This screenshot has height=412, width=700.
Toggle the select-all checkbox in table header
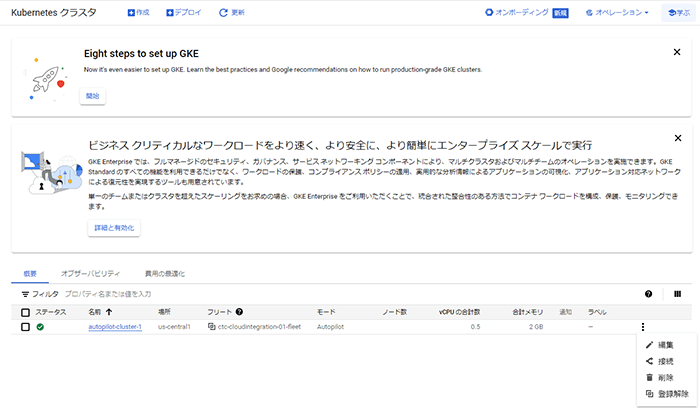pyautogui.click(x=25, y=312)
